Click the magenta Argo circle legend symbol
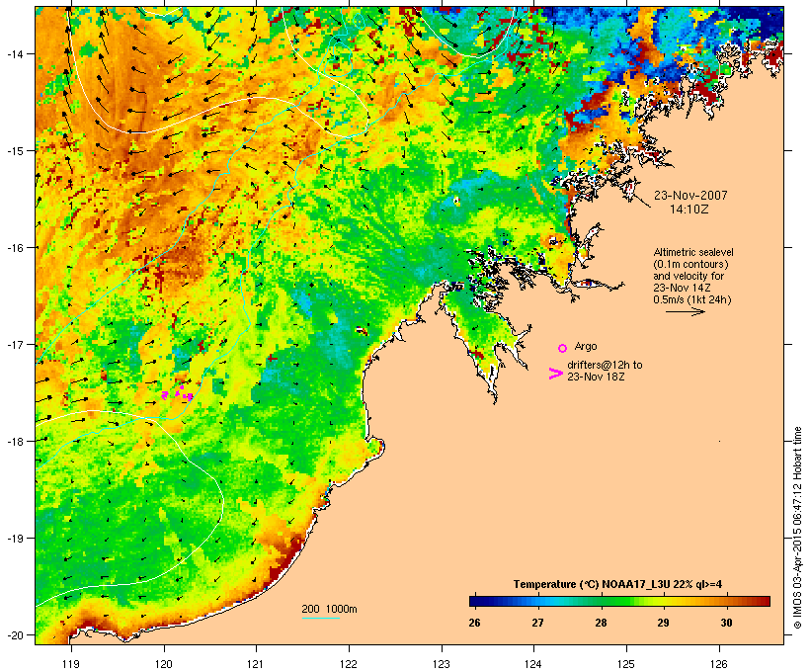The height and width of the screenshot is (672, 810). (x=563, y=348)
